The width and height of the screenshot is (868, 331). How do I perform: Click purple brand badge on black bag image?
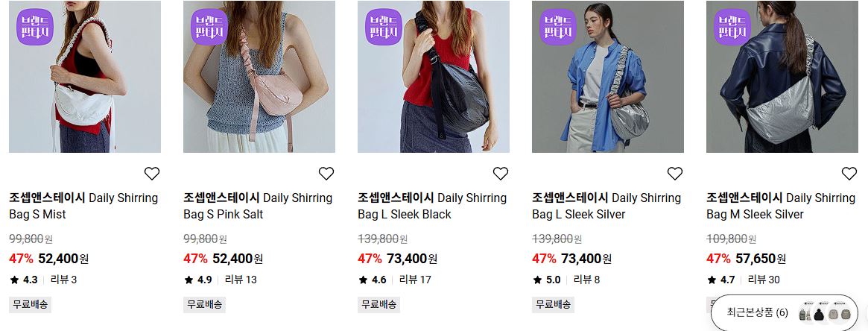click(x=384, y=27)
